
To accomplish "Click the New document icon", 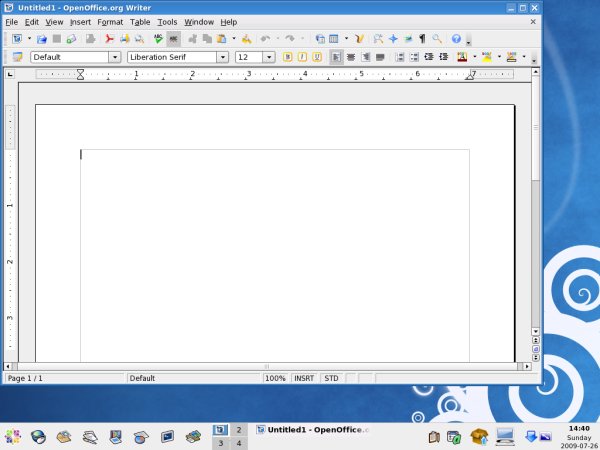I will coord(17,39).
